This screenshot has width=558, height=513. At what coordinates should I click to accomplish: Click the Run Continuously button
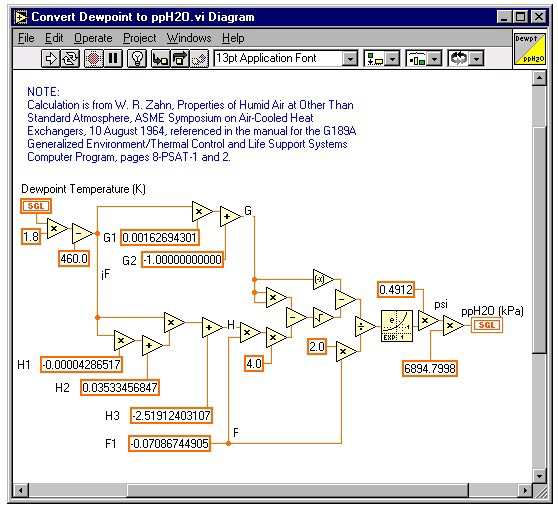(70, 58)
